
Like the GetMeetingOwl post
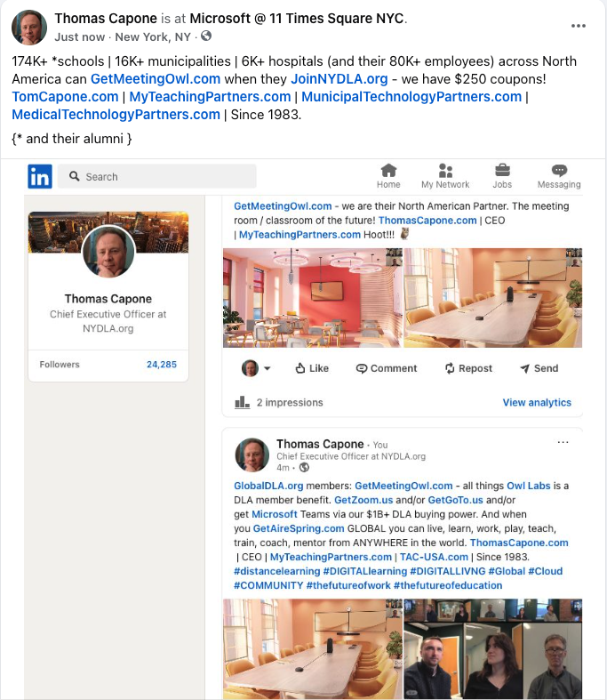(x=311, y=368)
